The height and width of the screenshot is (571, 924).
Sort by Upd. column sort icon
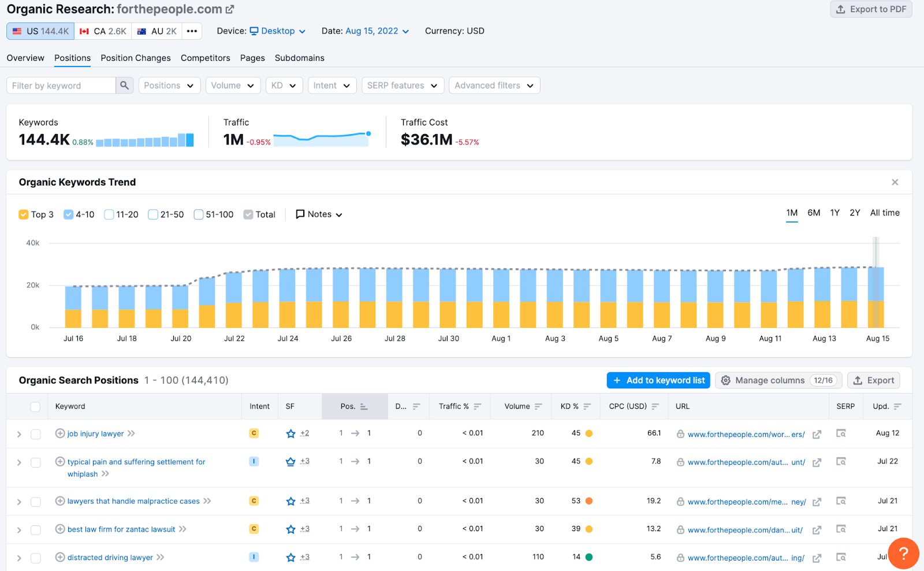click(x=897, y=407)
